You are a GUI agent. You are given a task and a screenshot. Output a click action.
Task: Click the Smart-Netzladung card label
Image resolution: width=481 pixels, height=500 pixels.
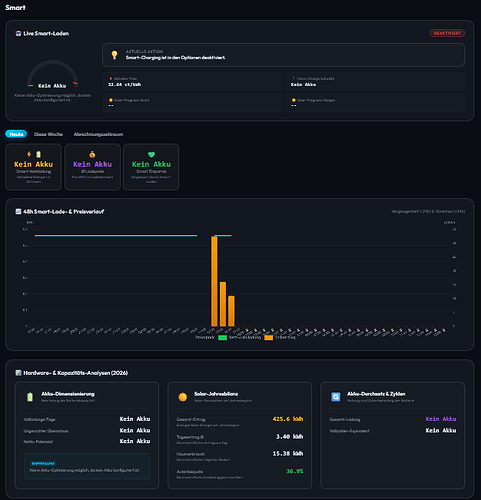coord(34,171)
